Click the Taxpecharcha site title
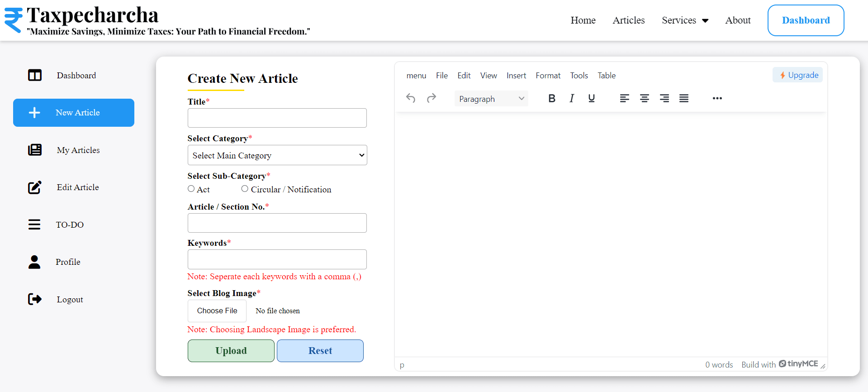 (93, 15)
